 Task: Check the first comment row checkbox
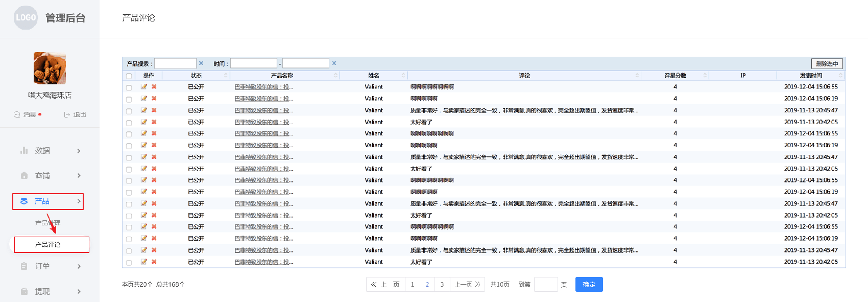(129, 87)
